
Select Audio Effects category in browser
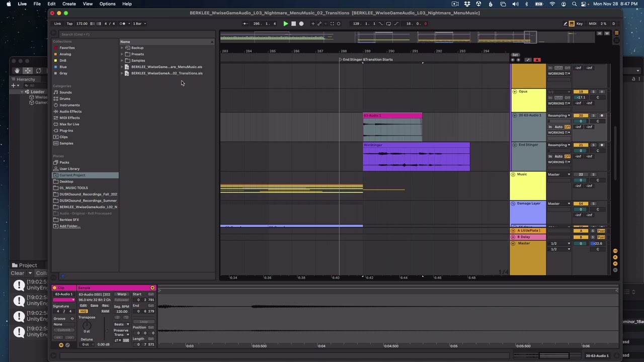70,112
